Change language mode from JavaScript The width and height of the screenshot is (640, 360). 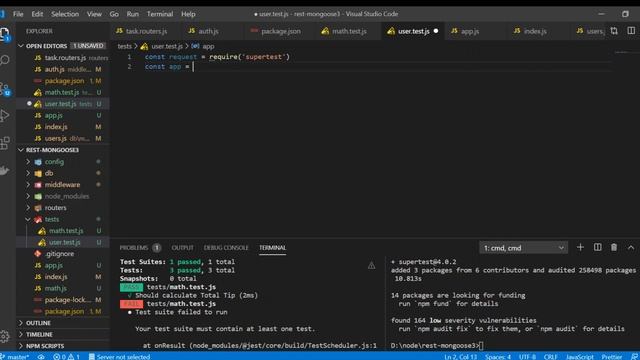click(x=579, y=357)
